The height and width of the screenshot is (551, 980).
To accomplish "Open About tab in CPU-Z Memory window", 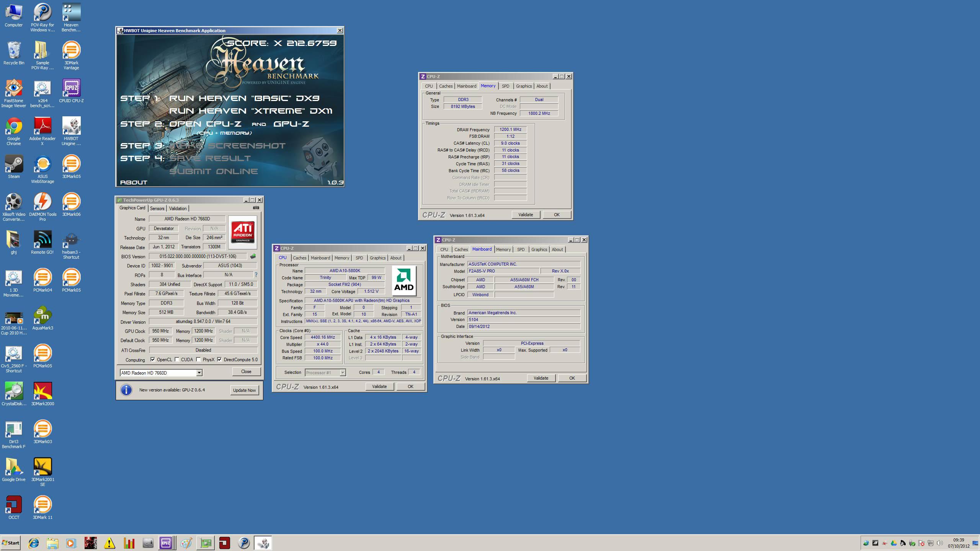I will 542,86.
